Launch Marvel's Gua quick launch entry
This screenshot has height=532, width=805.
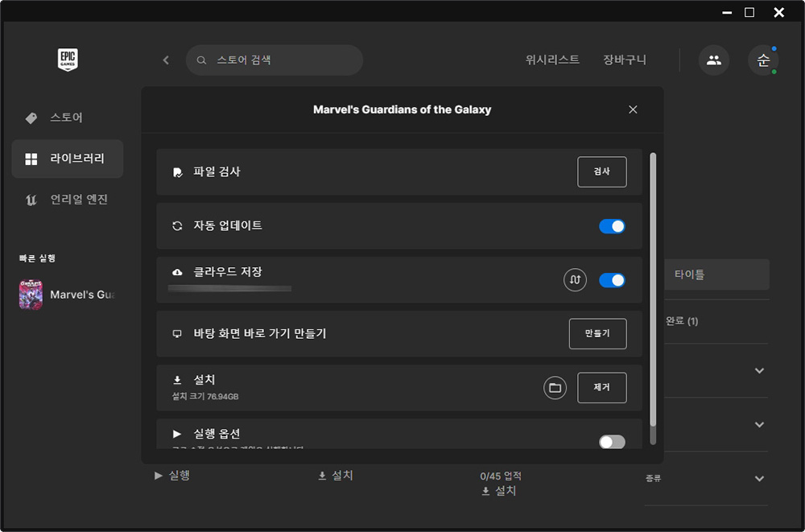click(x=68, y=295)
